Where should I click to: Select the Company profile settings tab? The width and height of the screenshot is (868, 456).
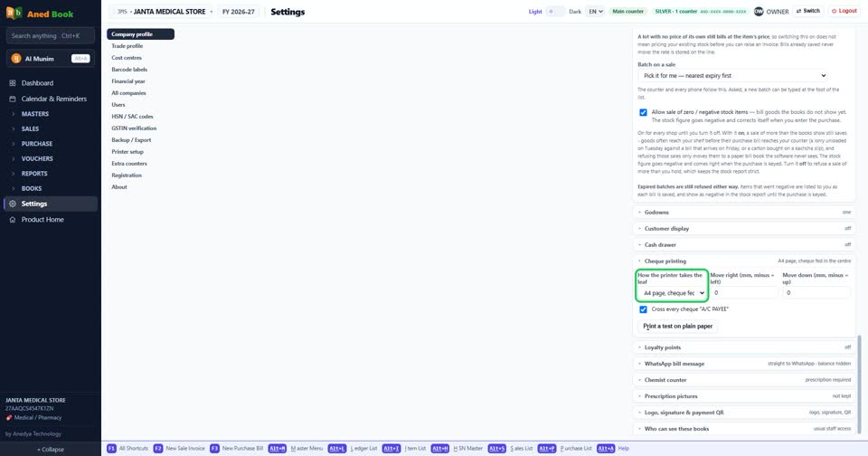[141, 34]
